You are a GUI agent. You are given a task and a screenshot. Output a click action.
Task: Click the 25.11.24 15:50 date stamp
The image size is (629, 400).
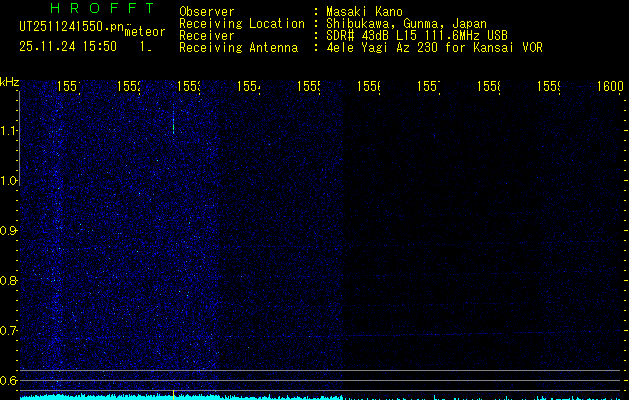tap(68, 46)
